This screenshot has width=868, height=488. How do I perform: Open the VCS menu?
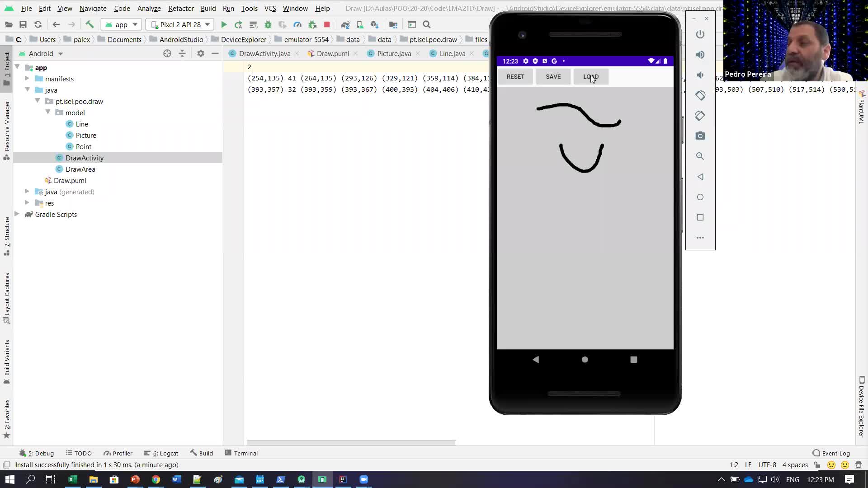(270, 8)
